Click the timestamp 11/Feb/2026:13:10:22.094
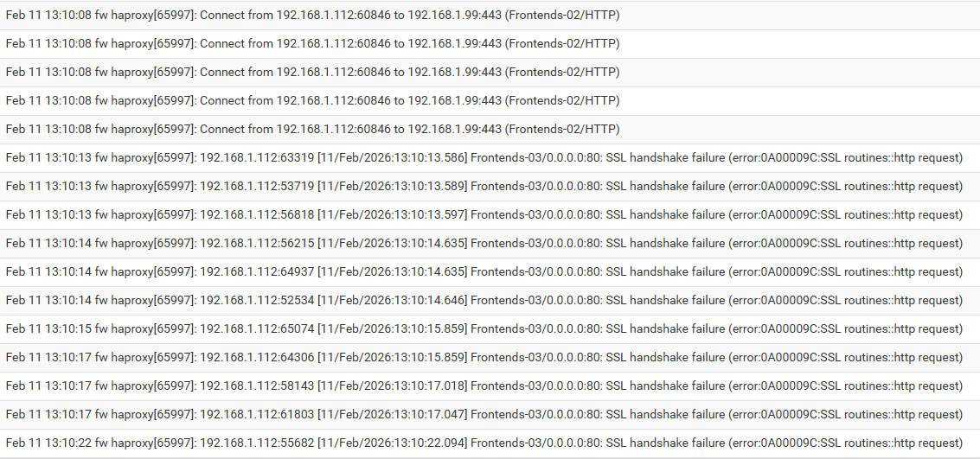 point(392,443)
